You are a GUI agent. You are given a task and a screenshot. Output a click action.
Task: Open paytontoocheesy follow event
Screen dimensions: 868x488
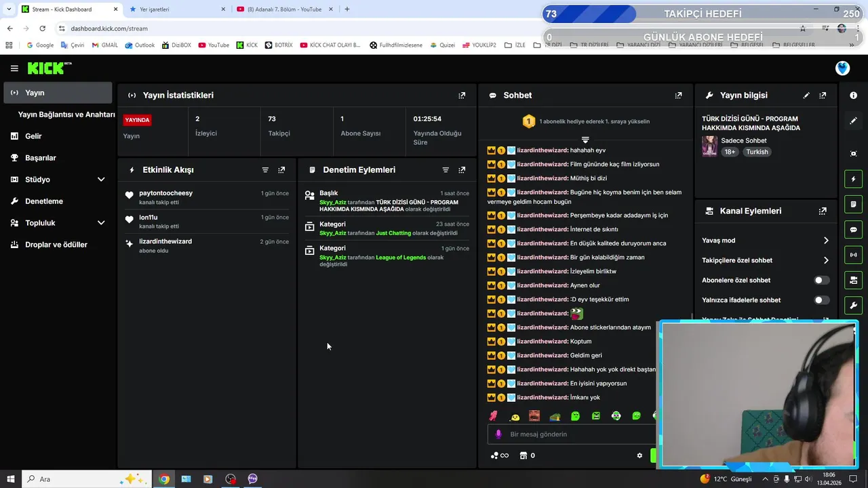click(x=208, y=197)
